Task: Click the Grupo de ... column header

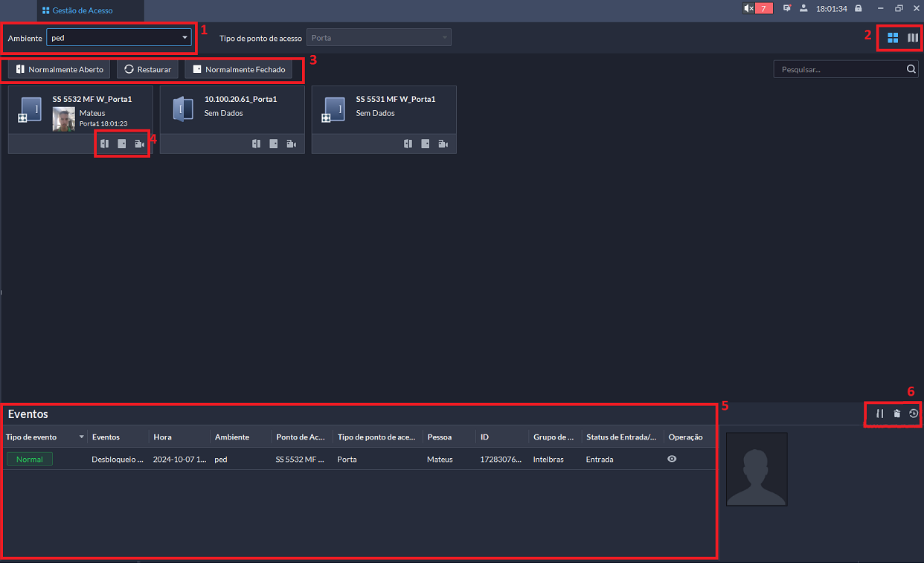Action: point(554,437)
